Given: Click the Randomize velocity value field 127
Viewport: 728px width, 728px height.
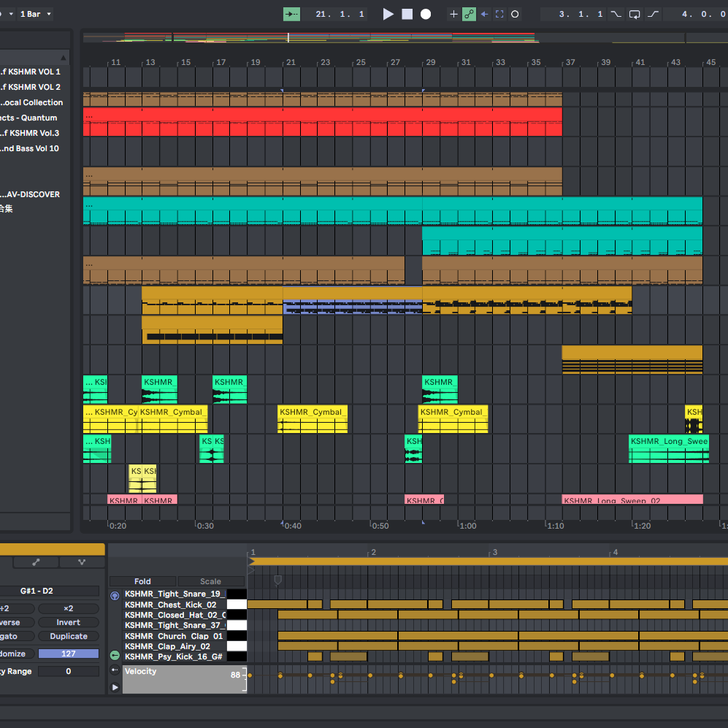Looking at the screenshot, I should point(68,654).
